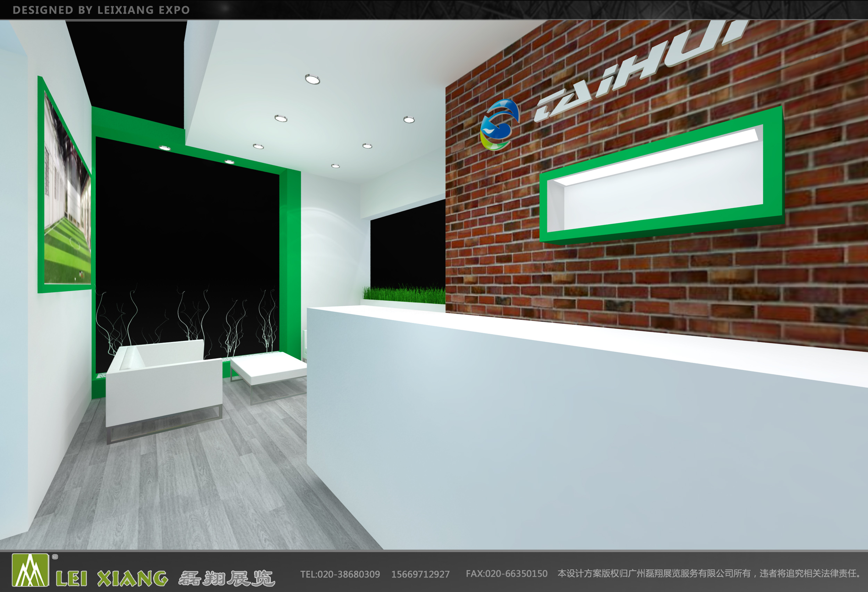The width and height of the screenshot is (868, 592).
Task: Click the LEI XIANG green wordmark
Action: 112,578
